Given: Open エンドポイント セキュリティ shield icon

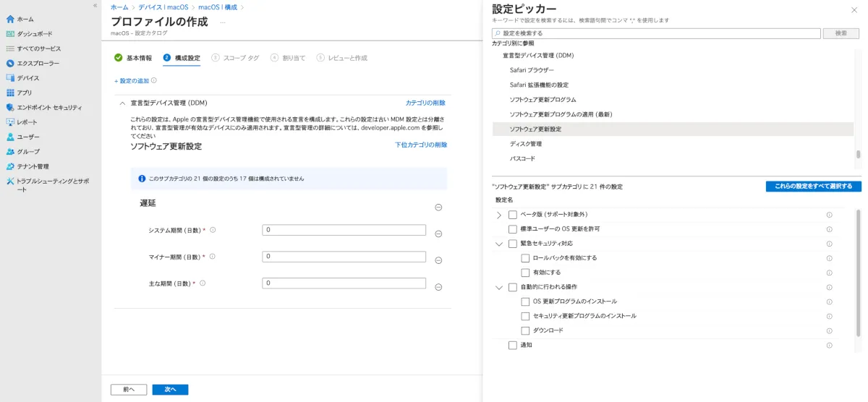Looking at the screenshot, I should (x=10, y=107).
